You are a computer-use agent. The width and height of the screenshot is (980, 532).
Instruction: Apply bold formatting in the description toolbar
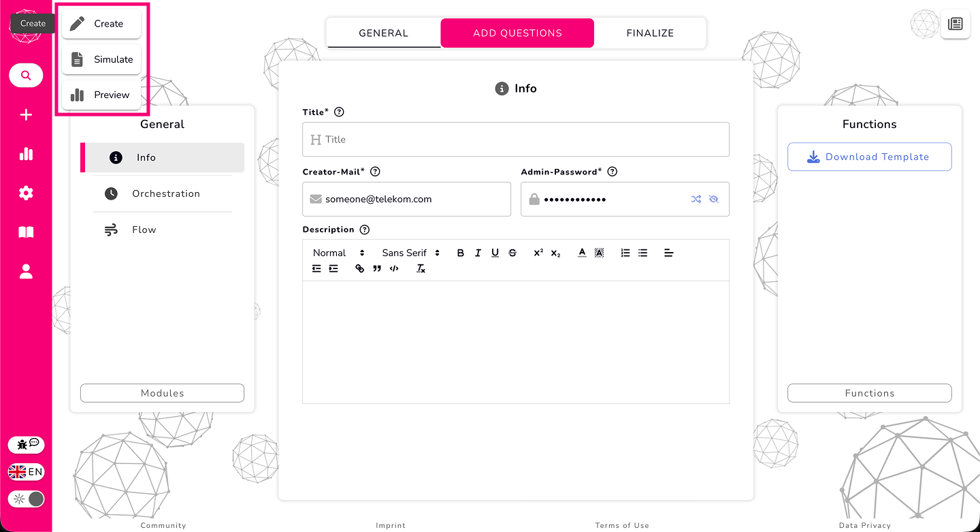(x=461, y=253)
